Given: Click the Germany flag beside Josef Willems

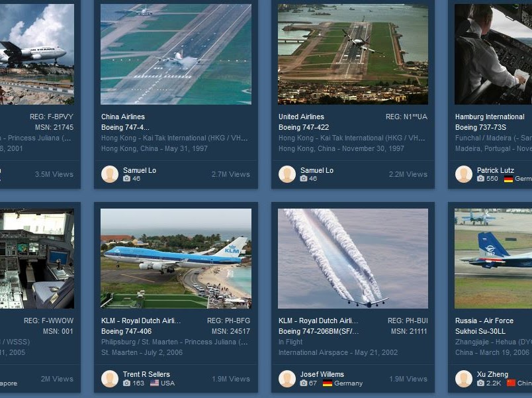Looking at the screenshot, I should tap(328, 383).
